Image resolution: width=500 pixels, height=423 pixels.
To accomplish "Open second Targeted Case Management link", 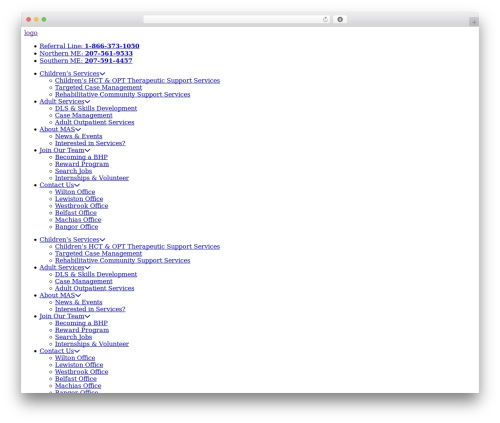I will 98,253.
